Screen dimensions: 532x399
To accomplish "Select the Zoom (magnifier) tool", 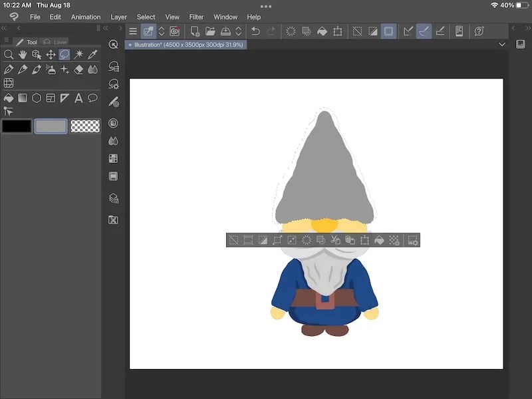I will tap(9, 55).
